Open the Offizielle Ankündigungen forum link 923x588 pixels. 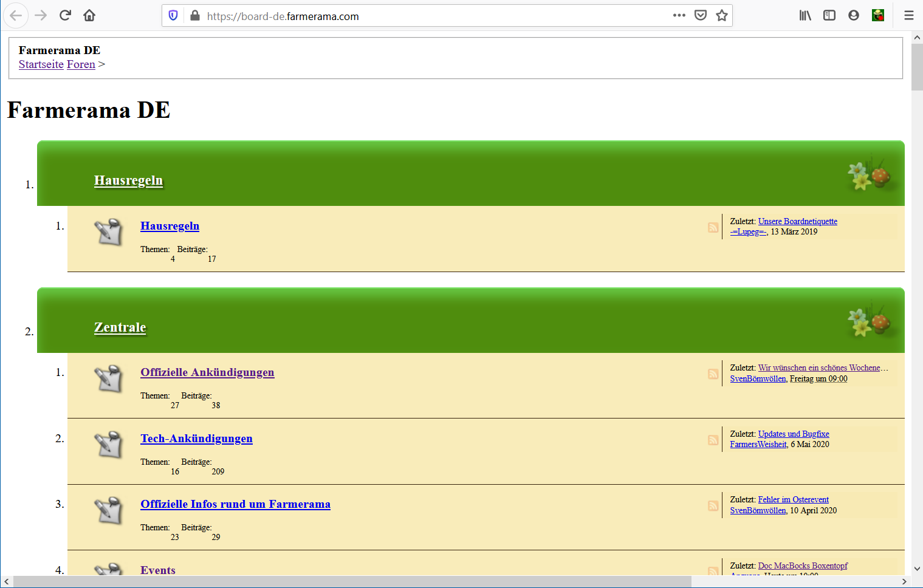tap(207, 372)
